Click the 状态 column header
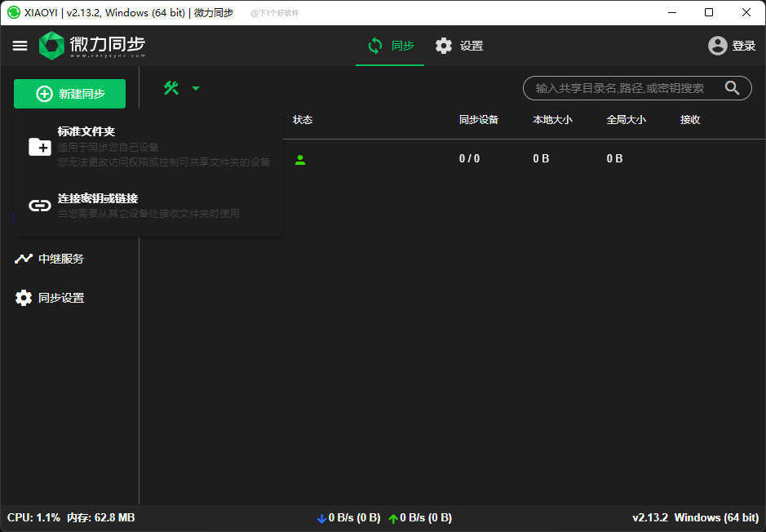Screen dimensions: 766x532 point(303,120)
